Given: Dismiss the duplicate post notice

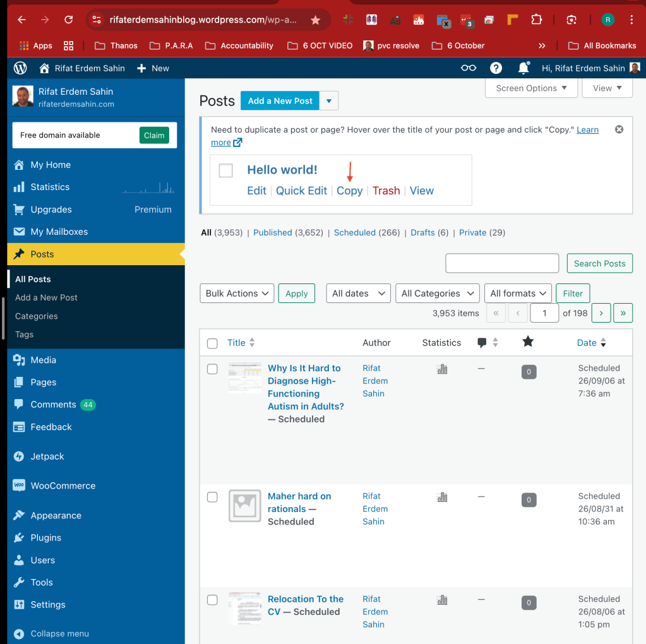Looking at the screenshot, I should [619, 129].
